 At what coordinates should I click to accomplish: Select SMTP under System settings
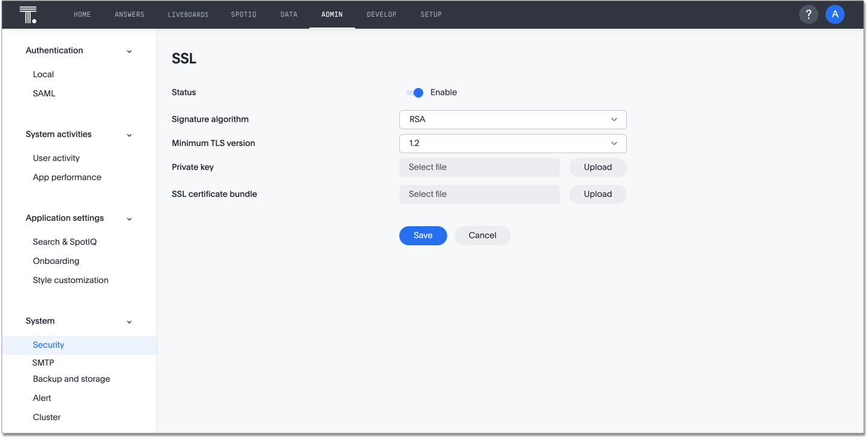pos(43,362)
